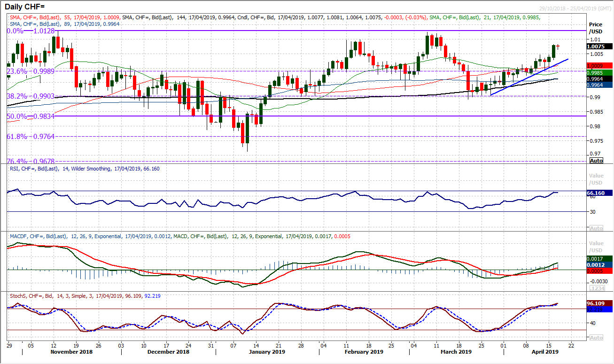The image size is (614, 364).
Task: Click the Auto scale button in Stochastic panel
Action: [x=596, y=338]
